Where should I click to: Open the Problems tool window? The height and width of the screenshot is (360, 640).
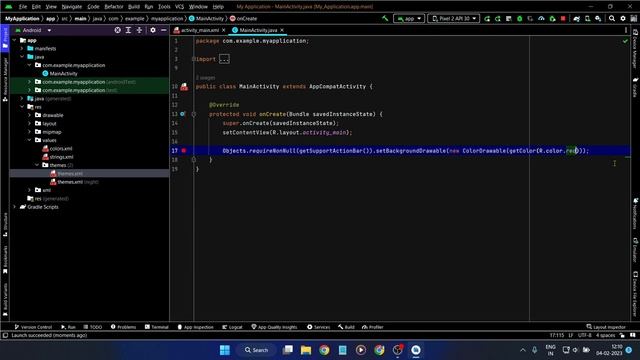tap(123, 327)
